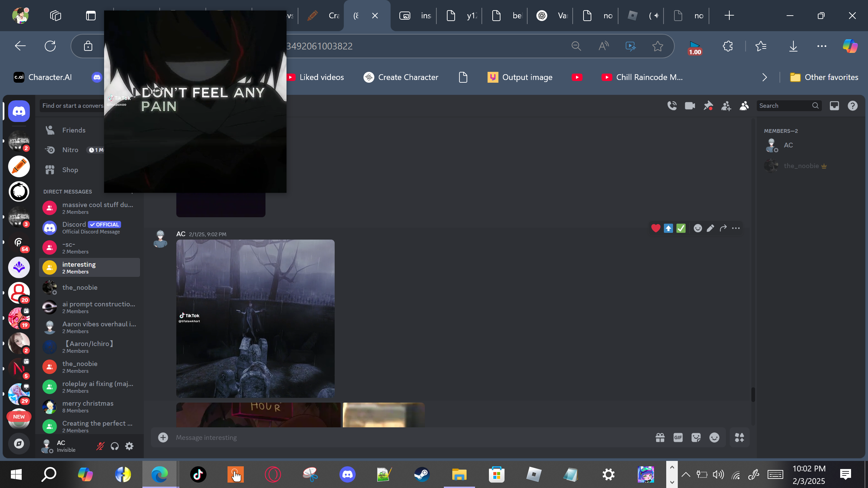Open the Edge Settings and more menu
Screen dimensions: 868x488
tap(822, 46)
